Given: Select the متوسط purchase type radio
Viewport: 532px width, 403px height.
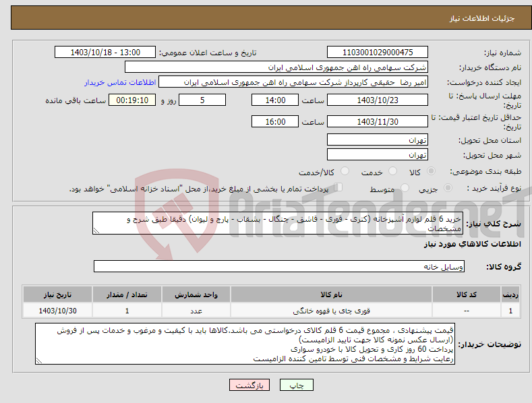Looking at the screenshot, I should coord(405,187).
